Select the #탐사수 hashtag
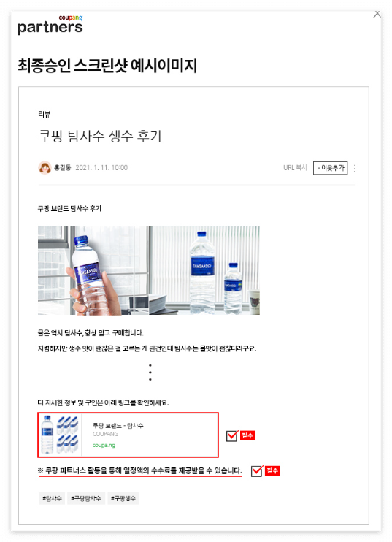 pyautogui.click(x=52, y=498)
